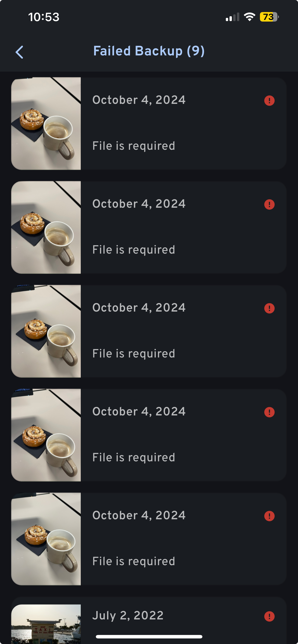Tap the first item's red error icon

tap(269, 101)
